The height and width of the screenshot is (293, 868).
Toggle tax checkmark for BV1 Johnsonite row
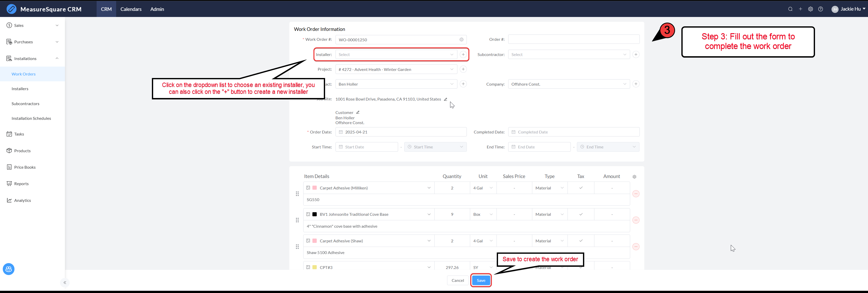pyautogui.click(x=581, y=214)
